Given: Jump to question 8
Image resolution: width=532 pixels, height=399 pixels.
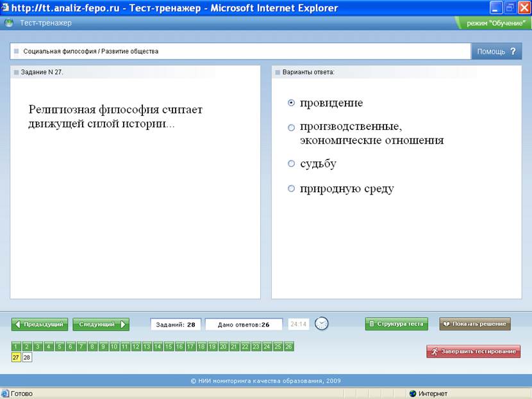Looking at the screenshot, I should [x=92, y=346].
